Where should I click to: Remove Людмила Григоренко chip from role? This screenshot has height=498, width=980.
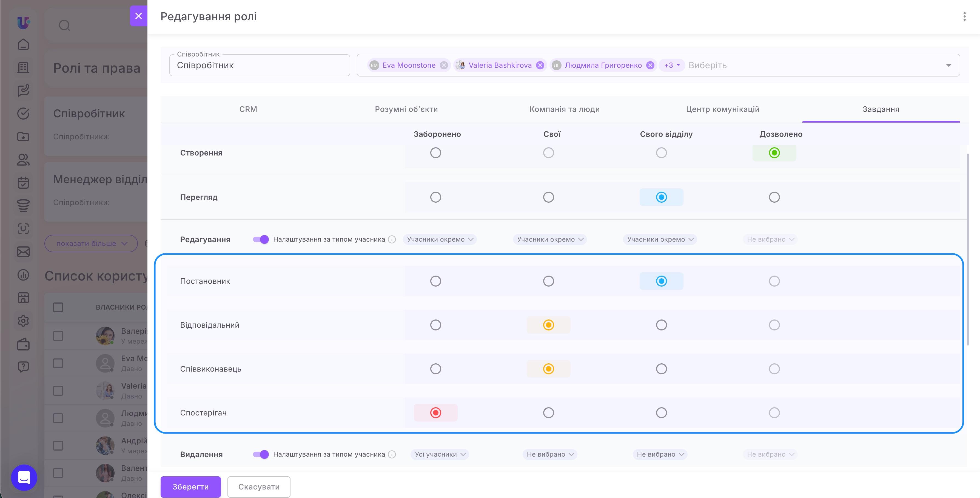point(650,65)
